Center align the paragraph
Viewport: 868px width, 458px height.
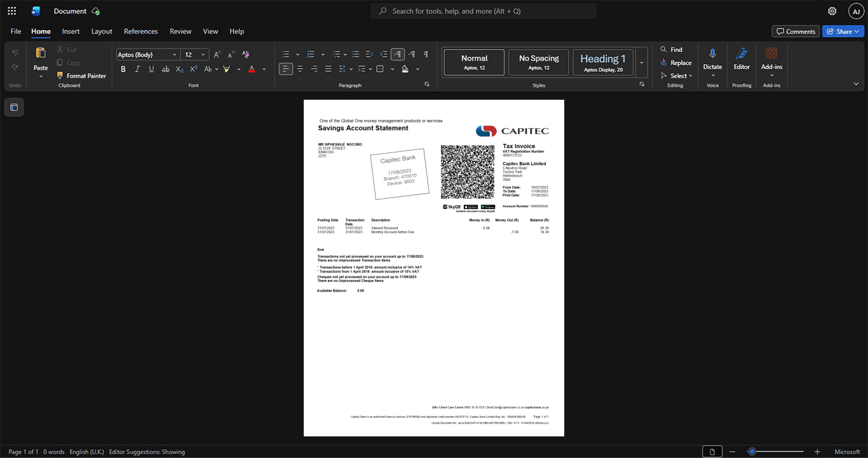[x=300, y=69]
